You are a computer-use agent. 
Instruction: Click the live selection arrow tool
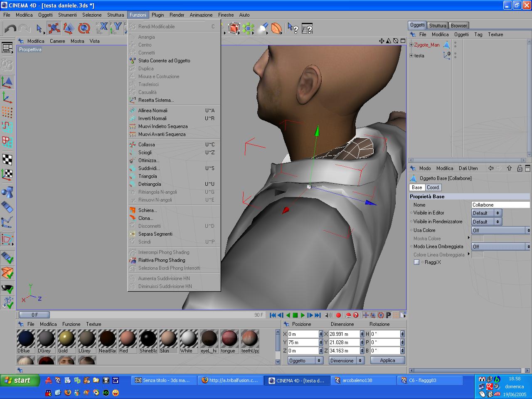click(x=39, y=28)
